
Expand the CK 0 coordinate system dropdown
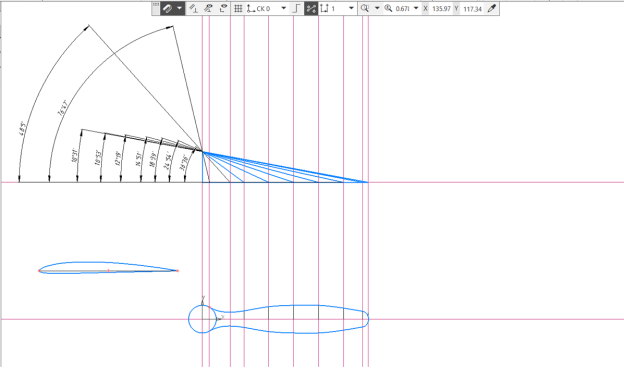(x=284, y=8)
